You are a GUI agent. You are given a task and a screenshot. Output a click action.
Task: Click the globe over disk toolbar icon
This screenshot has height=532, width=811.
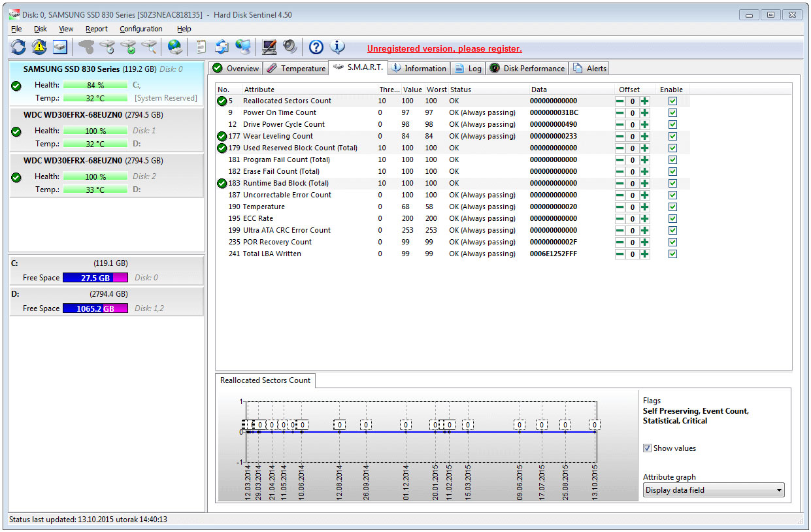[x=175, y=47]
